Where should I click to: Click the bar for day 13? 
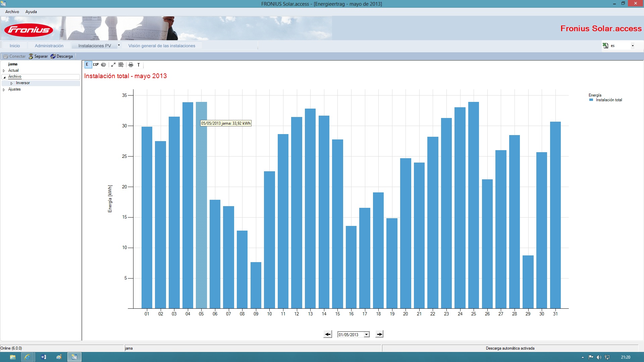pos(310,208)
